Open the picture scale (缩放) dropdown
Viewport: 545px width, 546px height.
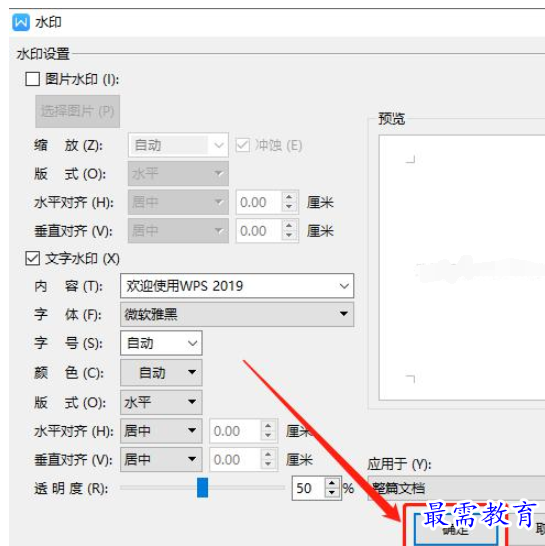(178, 145)
